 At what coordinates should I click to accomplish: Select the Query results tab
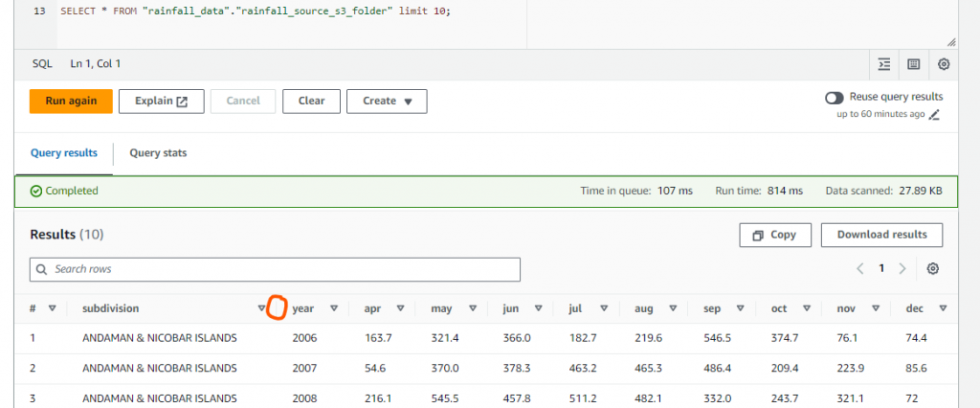[64, 152]
